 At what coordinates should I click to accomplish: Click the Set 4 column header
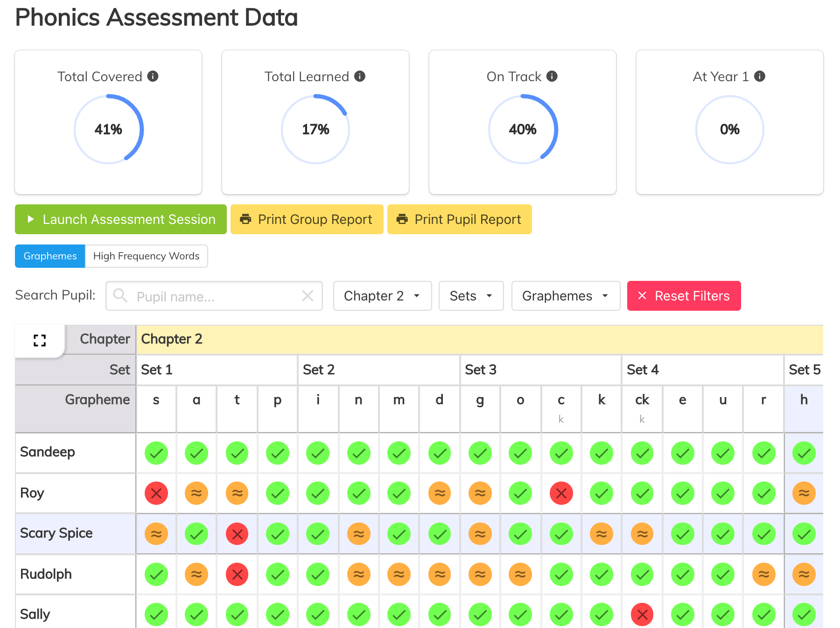[x=702, y=370]
